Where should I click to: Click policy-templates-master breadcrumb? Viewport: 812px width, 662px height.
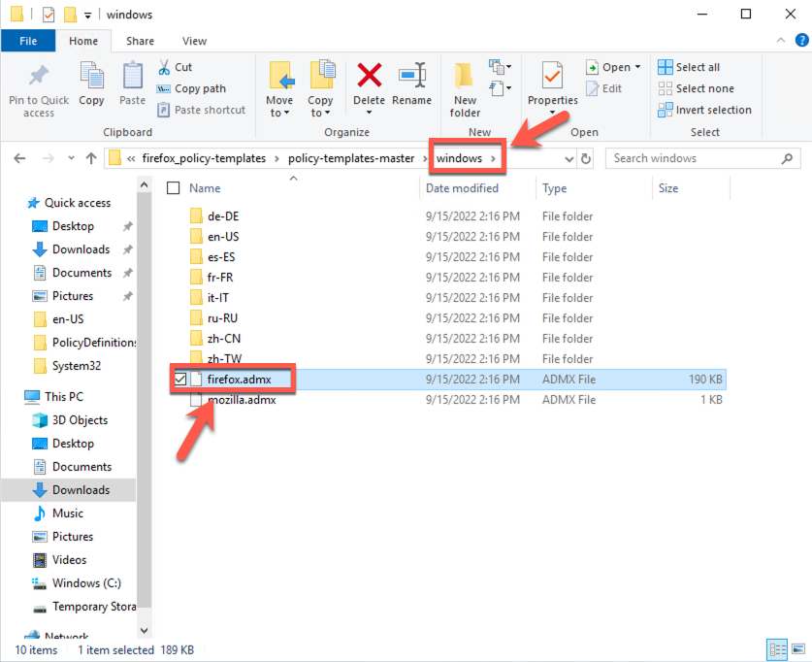point(351,158)
